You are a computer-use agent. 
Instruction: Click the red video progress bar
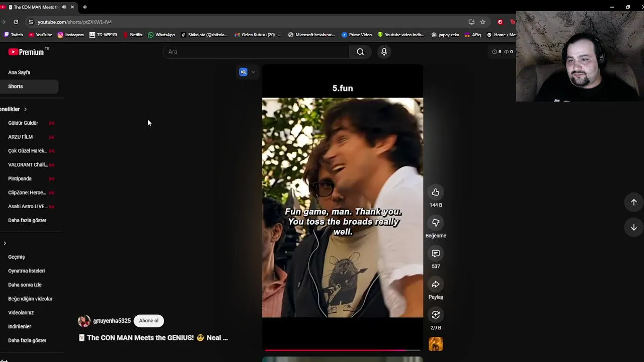[x=342, y=350]
